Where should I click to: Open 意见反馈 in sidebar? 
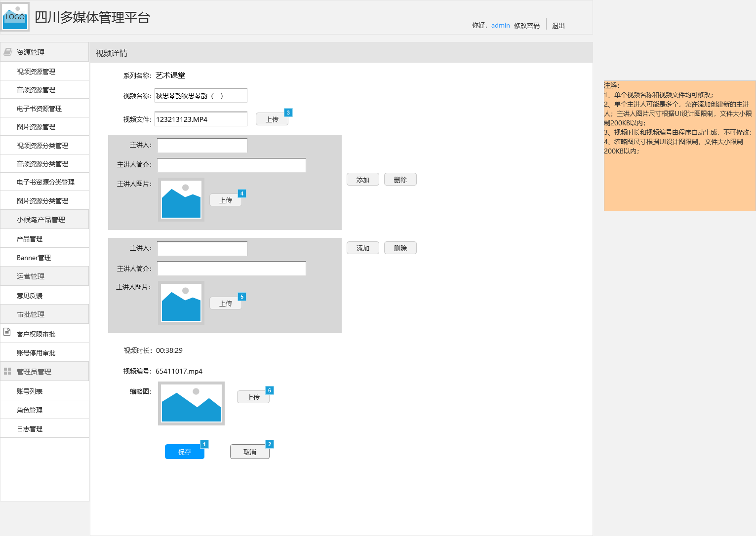pyautogui.click(x=44, y=296)
